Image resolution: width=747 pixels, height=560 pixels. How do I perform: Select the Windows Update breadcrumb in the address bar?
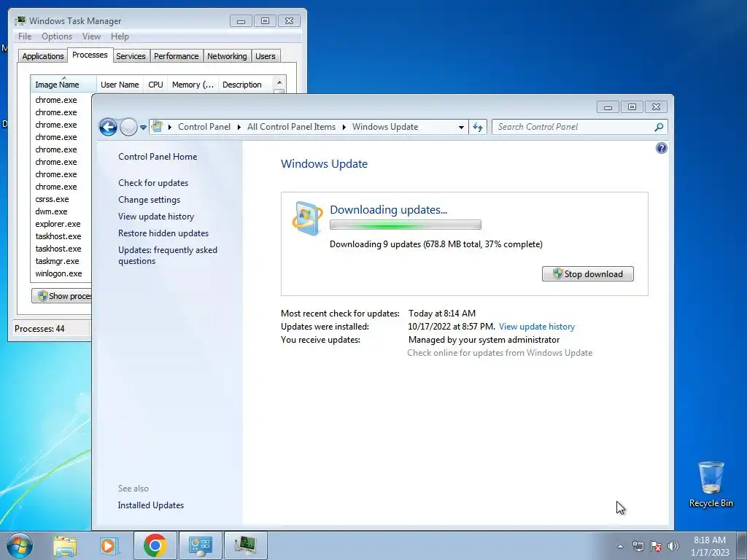click(385, 127)
